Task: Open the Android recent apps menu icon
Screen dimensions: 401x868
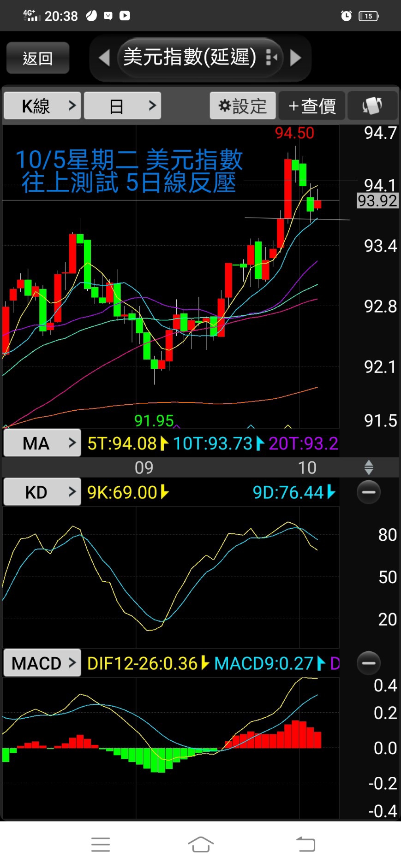Action: point(101,844)
